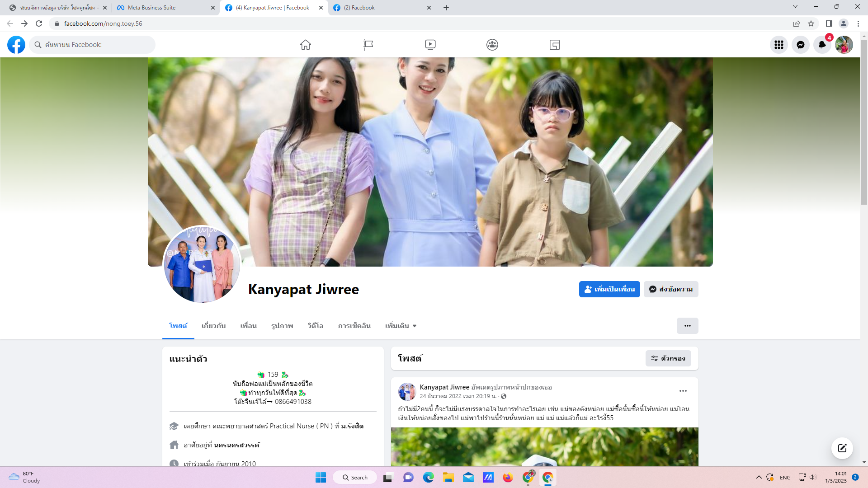
Task: Open Facebook Home icon
Action: (306, 45)
